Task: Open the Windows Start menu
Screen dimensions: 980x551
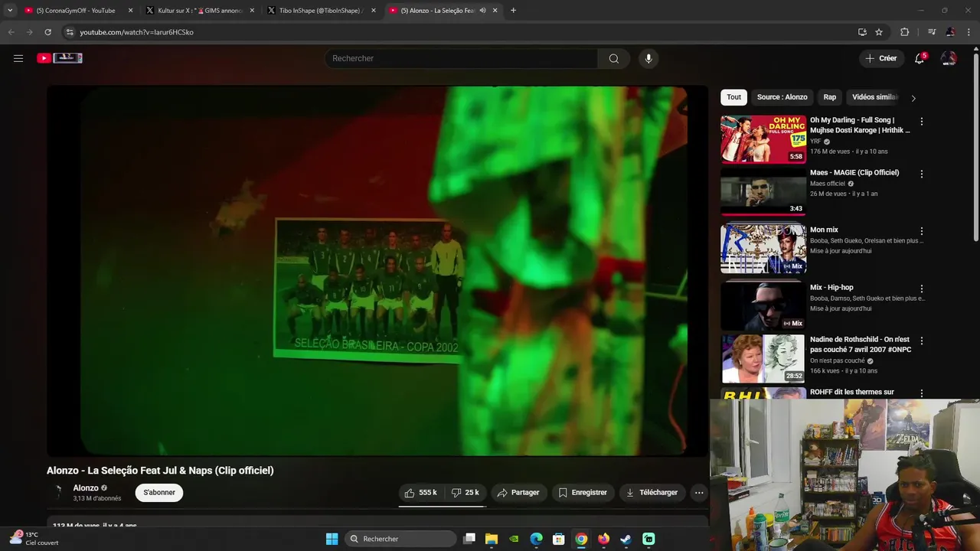Action: pos(332,539)
